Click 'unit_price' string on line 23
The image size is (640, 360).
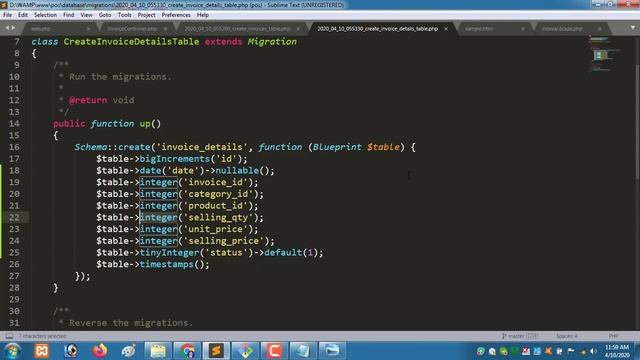point(216,229)
